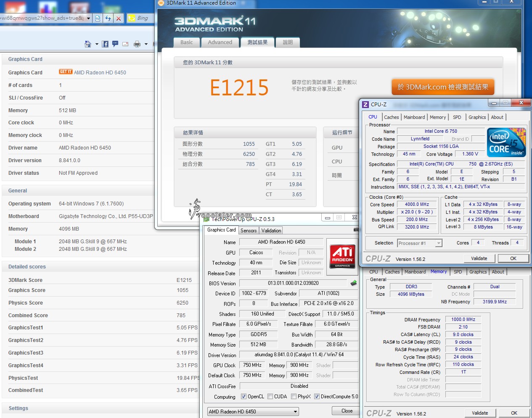
Task: Click OK in the lower CPU-Z window
Action: [514, 413]
